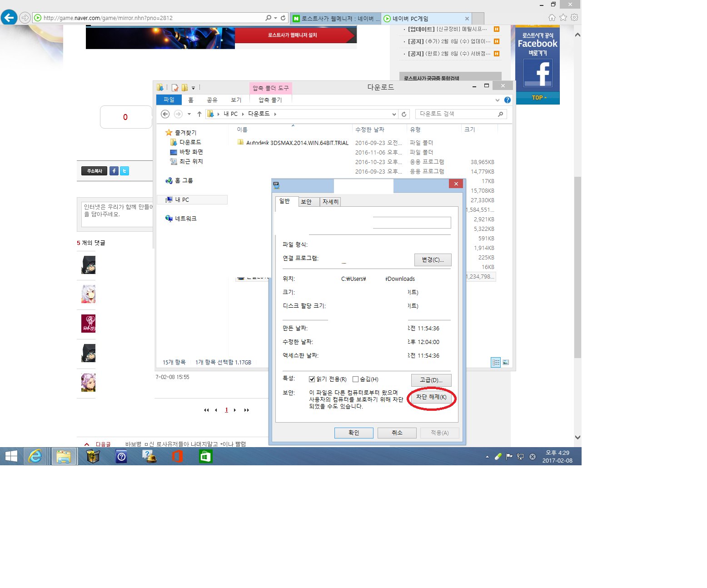Click properties icon in Explorer quick access toolbar
Image resolution: width=707 pixels, height=588 pixels.
point(174,88)
